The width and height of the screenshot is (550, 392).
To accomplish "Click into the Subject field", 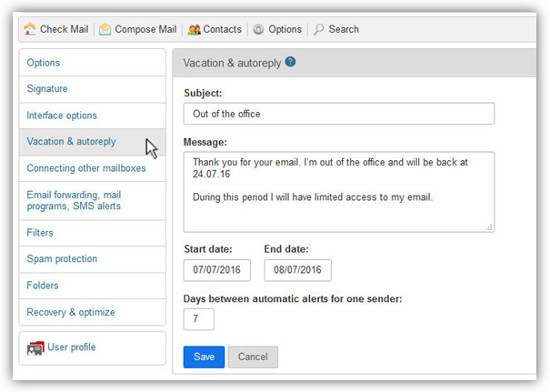I will pos(339,114).
